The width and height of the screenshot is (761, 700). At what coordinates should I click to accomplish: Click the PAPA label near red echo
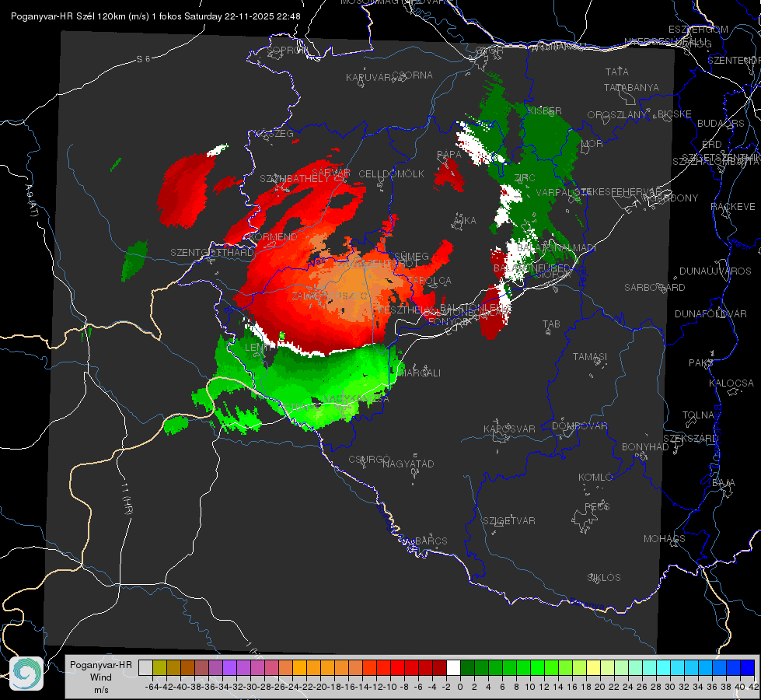point(449,155)
